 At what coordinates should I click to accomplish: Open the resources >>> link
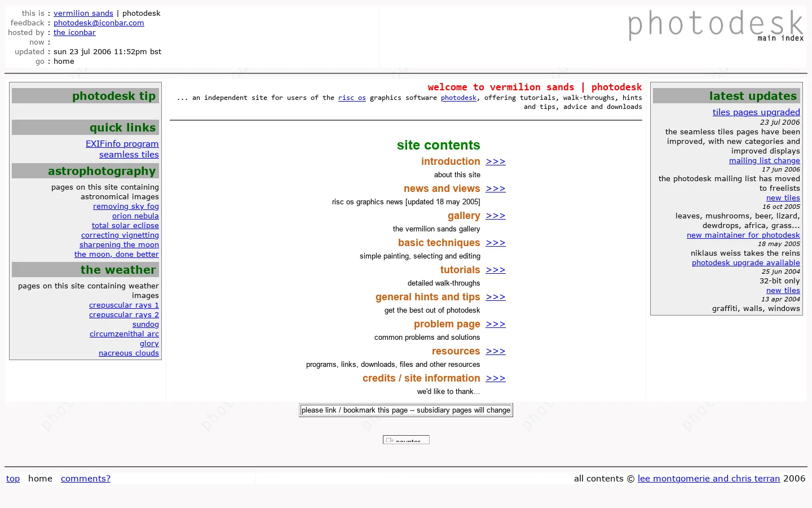496,351
